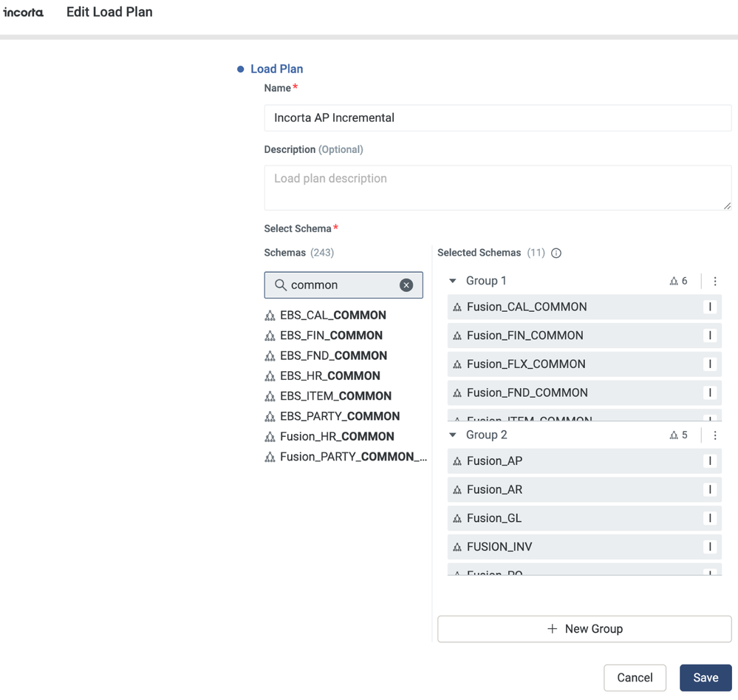The image size is (738, 700).
Task: Click the info icon beside Selected Schemas
Action: pos(556,253)
